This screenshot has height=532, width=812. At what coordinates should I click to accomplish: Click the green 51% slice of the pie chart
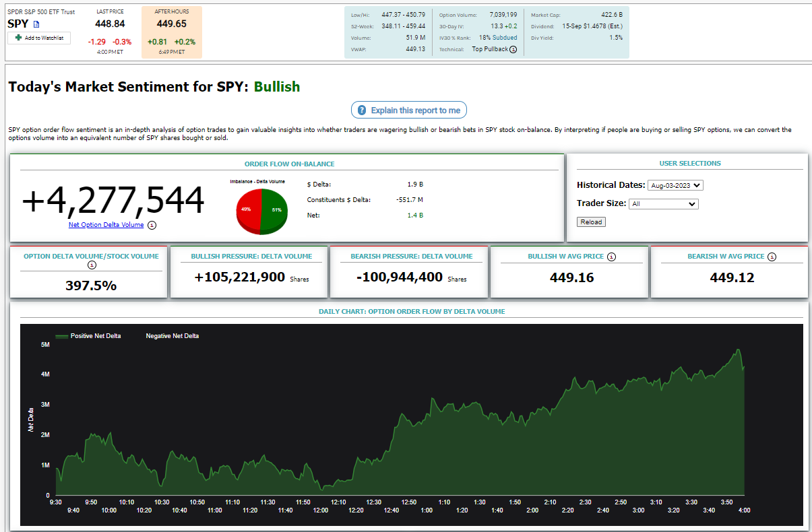coord(274,210)
